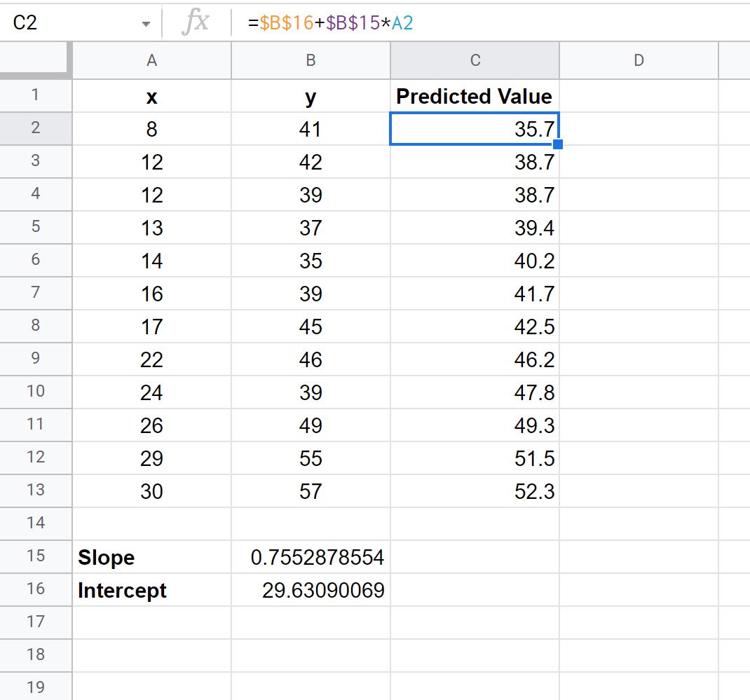Select the x value 30 cell

[x=151, y=491]
